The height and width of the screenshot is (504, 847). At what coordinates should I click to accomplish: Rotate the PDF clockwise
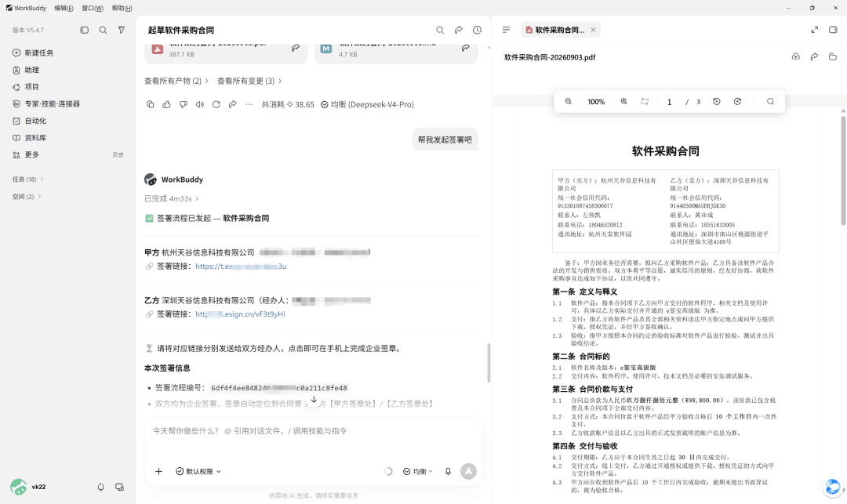pyautogui.click(x=737, y=101)
